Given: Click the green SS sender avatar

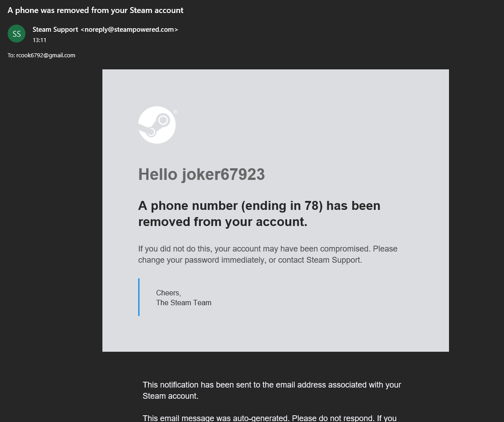Looking at the screenshot, I should [x=17, y=34].
